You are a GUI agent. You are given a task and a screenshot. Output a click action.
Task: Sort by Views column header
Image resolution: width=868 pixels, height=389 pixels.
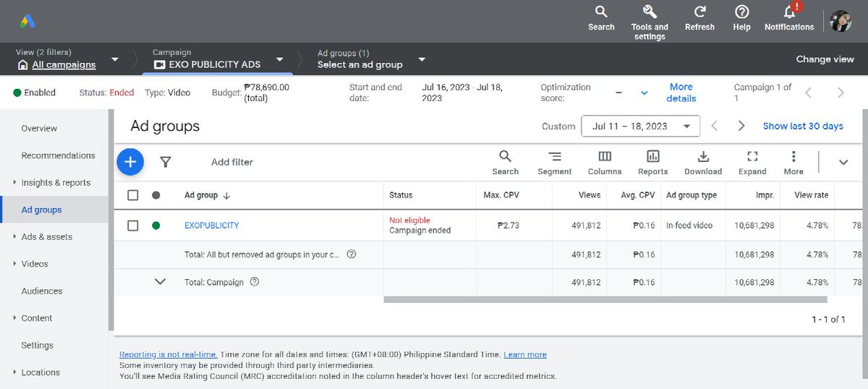[x=590, y=195]
